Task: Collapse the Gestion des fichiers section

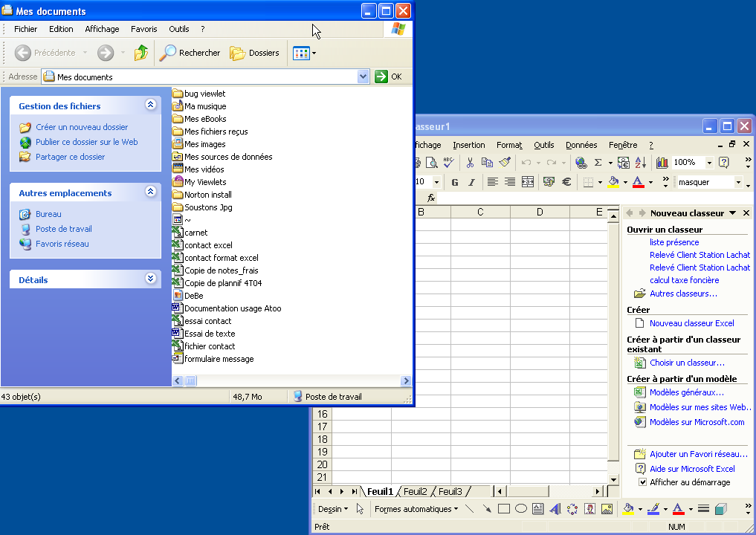Action: (x=150, y=105)
